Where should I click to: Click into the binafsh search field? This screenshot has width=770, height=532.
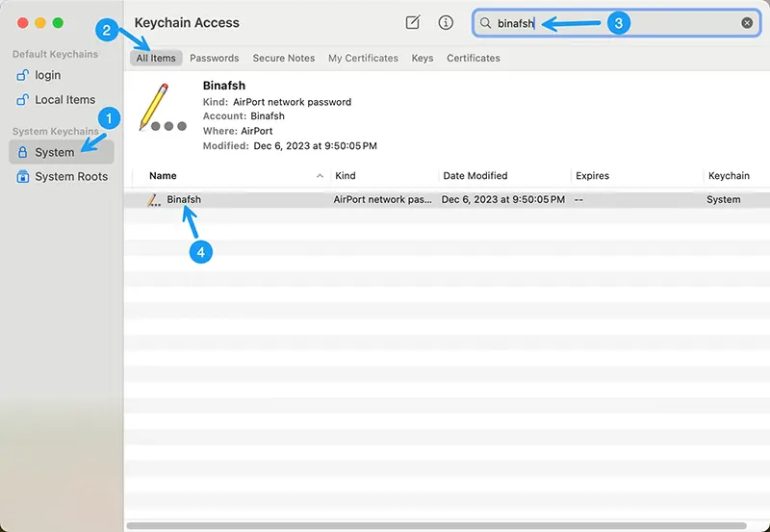pyautogui.click(x=616, y=23)
